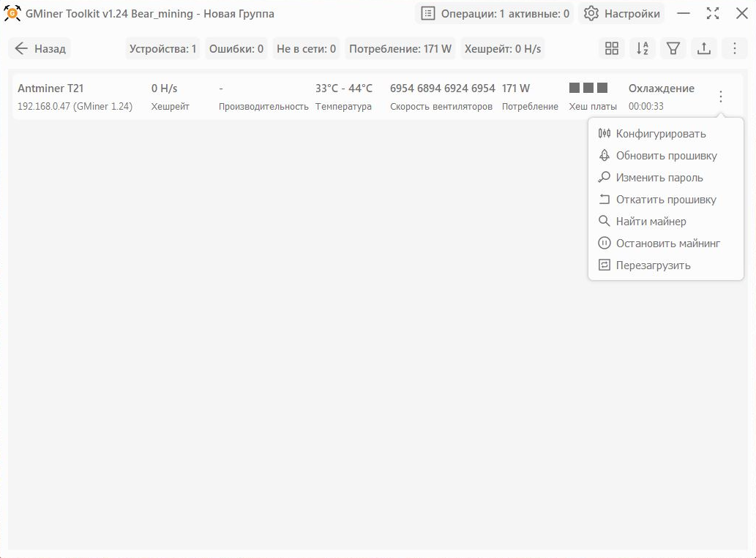Choose Найти майнер menu entry
The image size is (756, 558).
[666, 221]
